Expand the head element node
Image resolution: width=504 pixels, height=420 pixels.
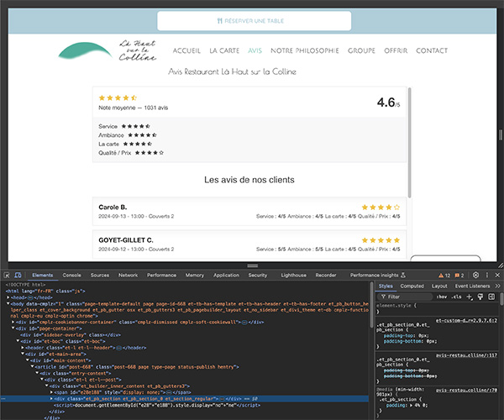pyautogui.click(x=8, y=297)
